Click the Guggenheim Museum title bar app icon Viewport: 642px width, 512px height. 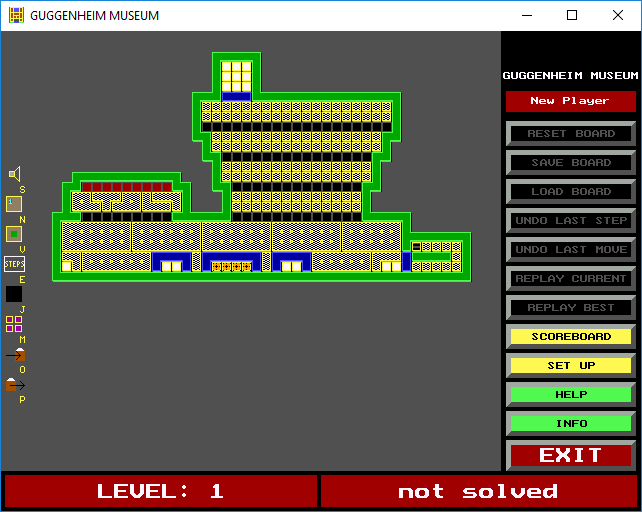(x=16, y=15)
